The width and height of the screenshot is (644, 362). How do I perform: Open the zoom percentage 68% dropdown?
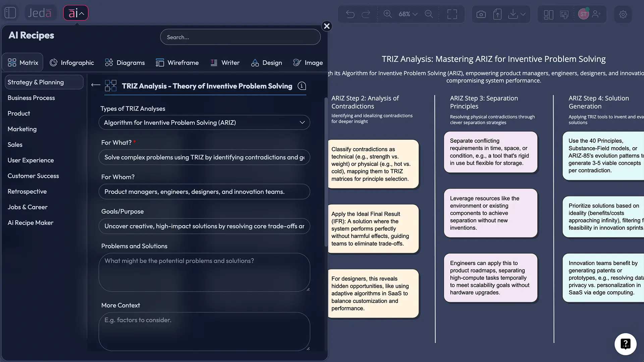tap(408, 14)
